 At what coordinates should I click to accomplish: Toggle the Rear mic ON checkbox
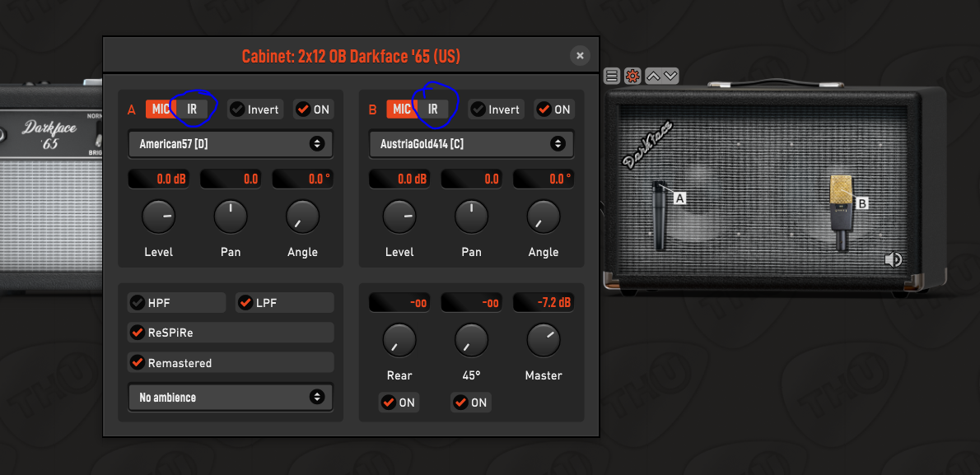pos(399,403)
